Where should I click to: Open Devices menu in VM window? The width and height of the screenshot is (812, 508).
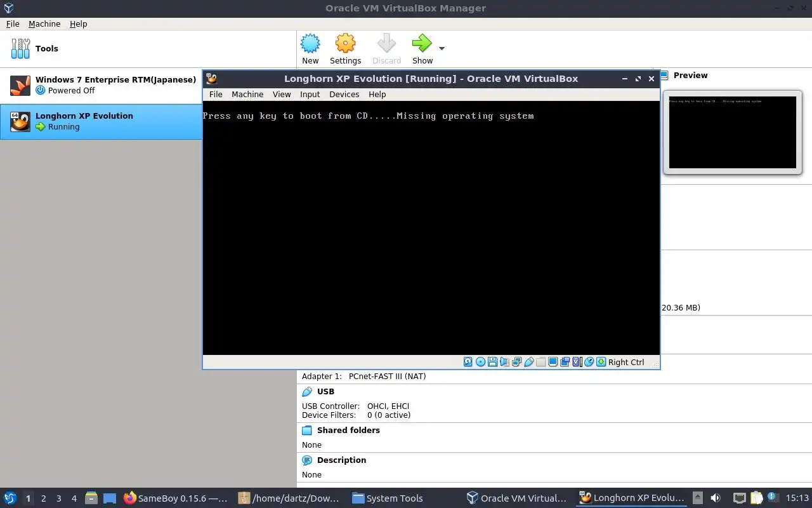click(344, 94)
